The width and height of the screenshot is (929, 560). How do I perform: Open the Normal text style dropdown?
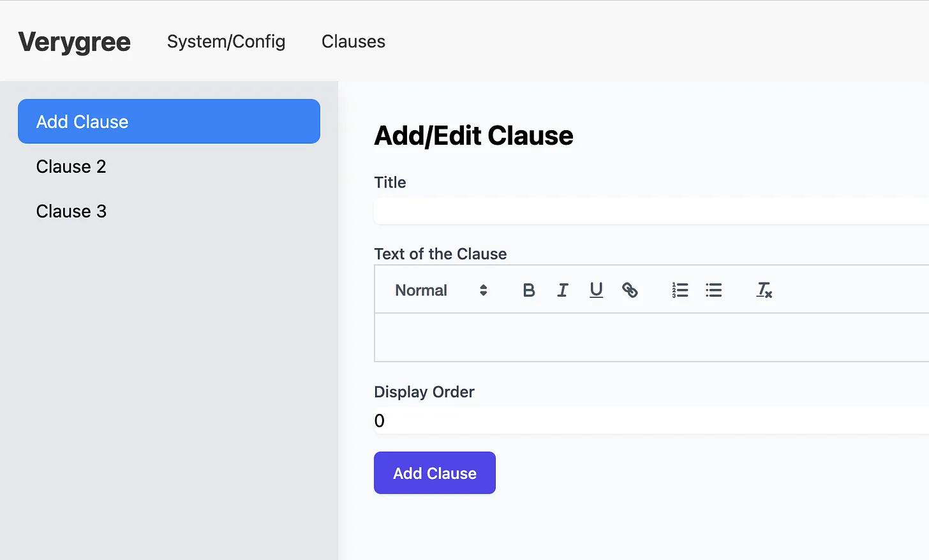(441, 290)
